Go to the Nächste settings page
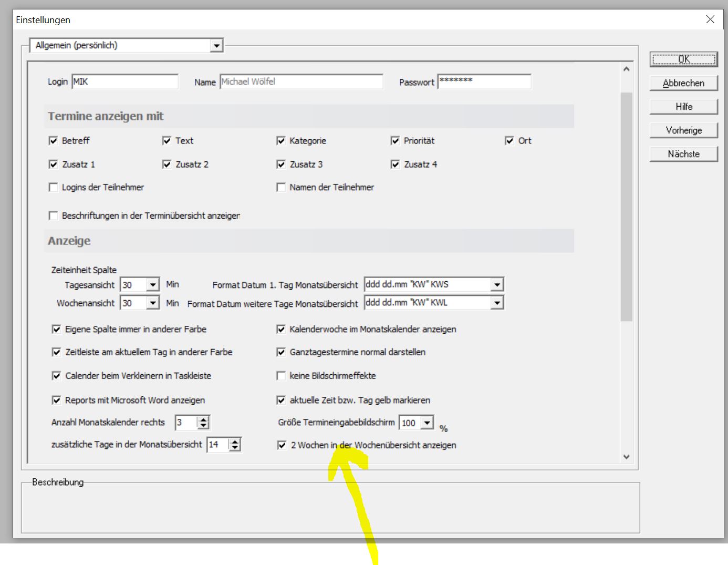Screen dimensions: 728x565 tap(683, 154)
